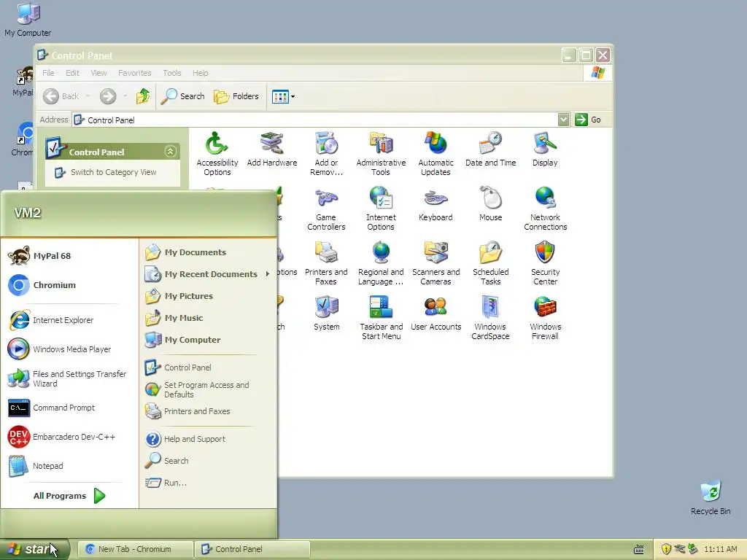Screen dimensions: 747x560
Task: Launch Chromium from Start menu
Action: 69,285
